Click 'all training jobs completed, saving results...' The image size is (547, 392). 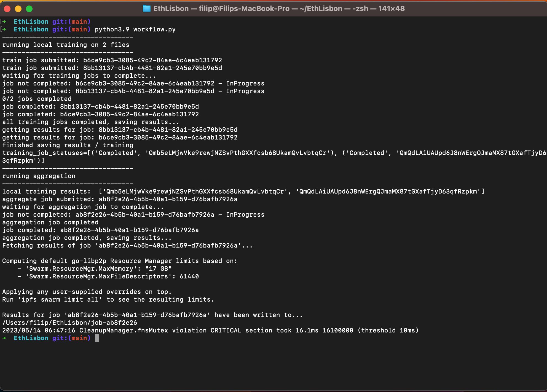coord(91,122)
